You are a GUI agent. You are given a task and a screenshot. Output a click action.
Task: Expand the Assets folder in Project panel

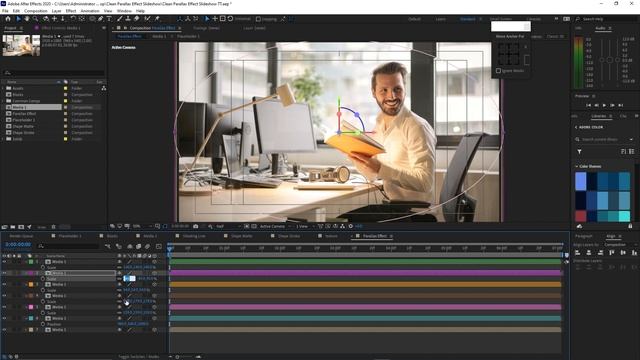tap(3, 88)
